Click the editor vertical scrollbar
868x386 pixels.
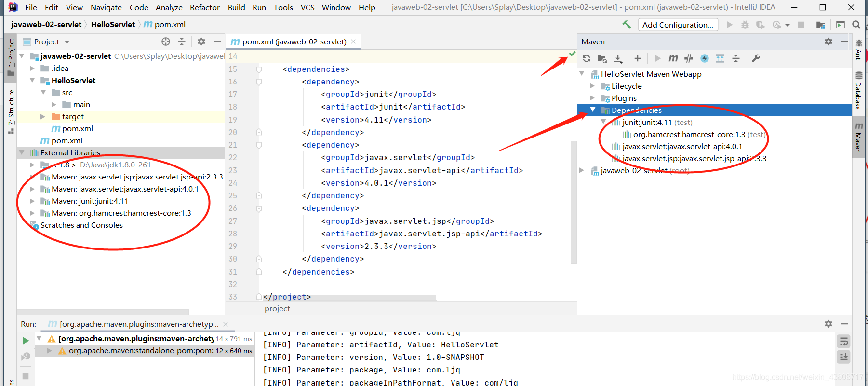point(574,203)
